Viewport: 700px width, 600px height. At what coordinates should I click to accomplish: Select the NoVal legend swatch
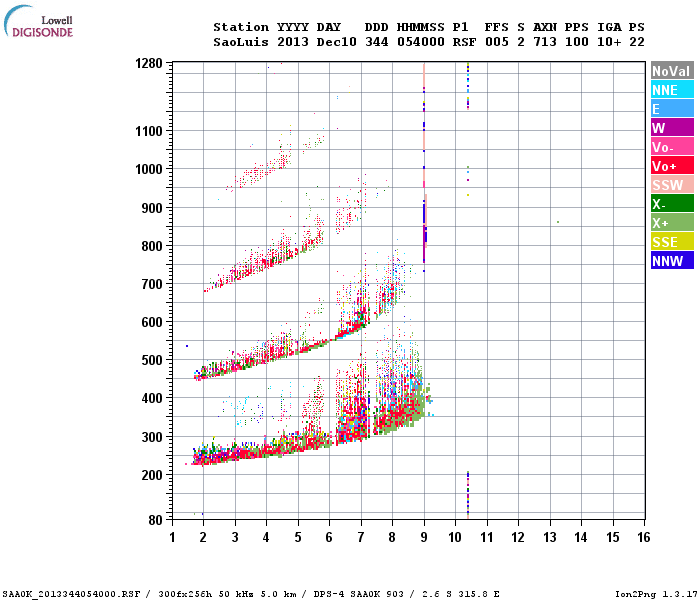(672, 71)
